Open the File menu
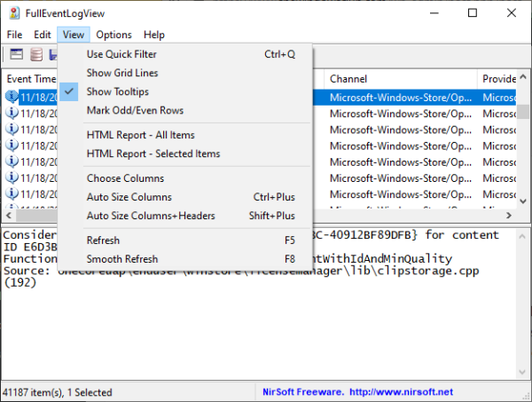This screenshot has height=402, width=532. (15, 35)
